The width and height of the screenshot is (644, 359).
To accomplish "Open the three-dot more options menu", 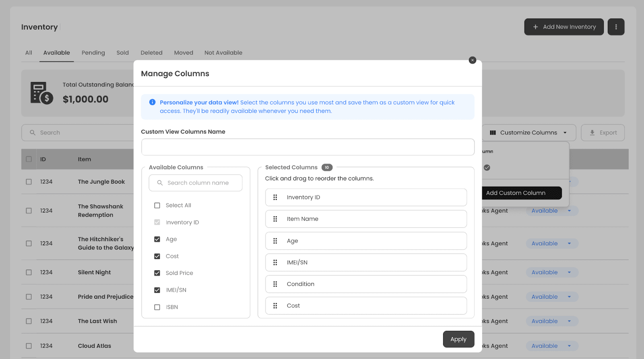I will click(x=616, y=27).
